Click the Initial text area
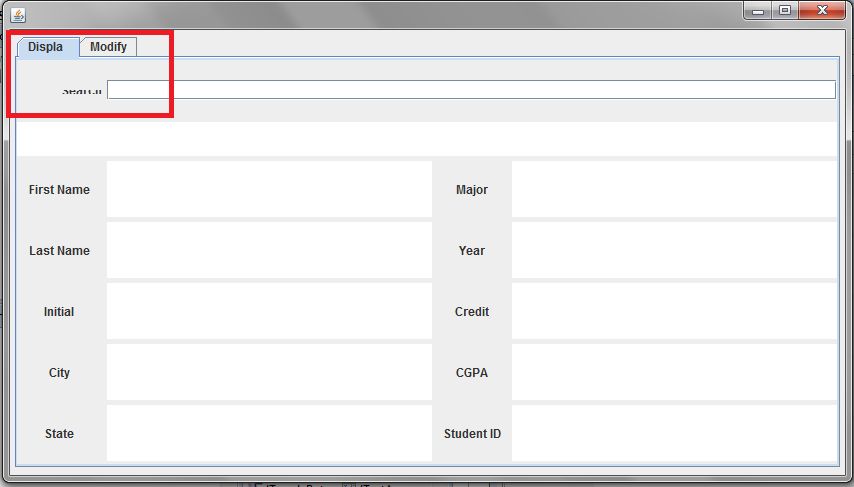This screenshot has height=487, width=854. pos(269,311)
